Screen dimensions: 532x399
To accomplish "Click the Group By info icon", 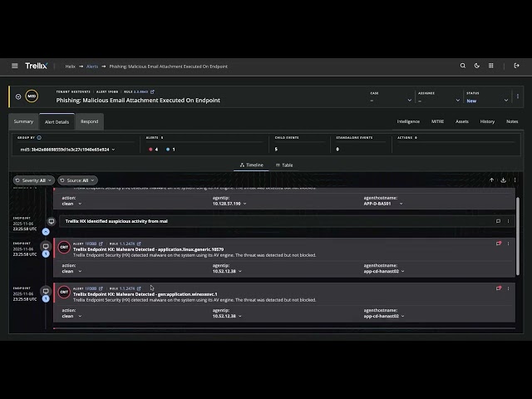I will click(39, 138).
